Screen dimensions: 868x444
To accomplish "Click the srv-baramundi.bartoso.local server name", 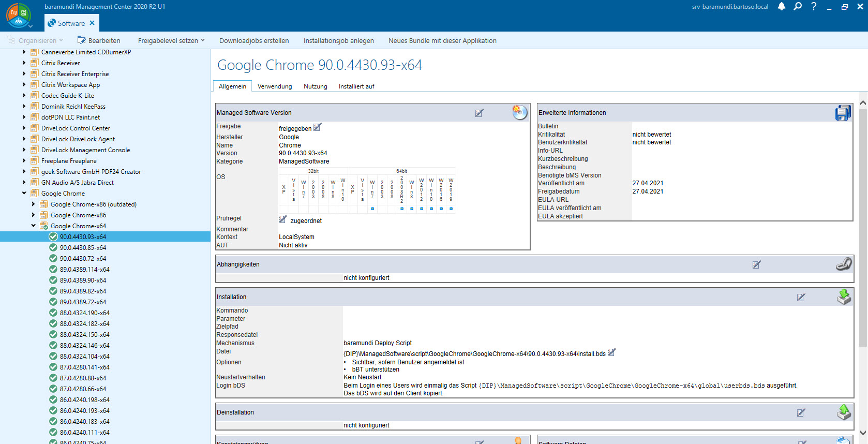I will pos(730,7).
